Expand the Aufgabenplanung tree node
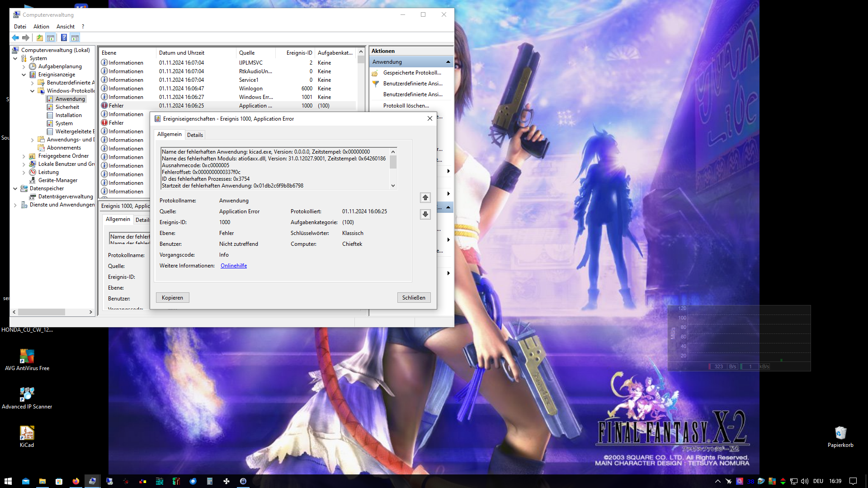The width and height of the screenshot is (868, 488). point(24,66)
